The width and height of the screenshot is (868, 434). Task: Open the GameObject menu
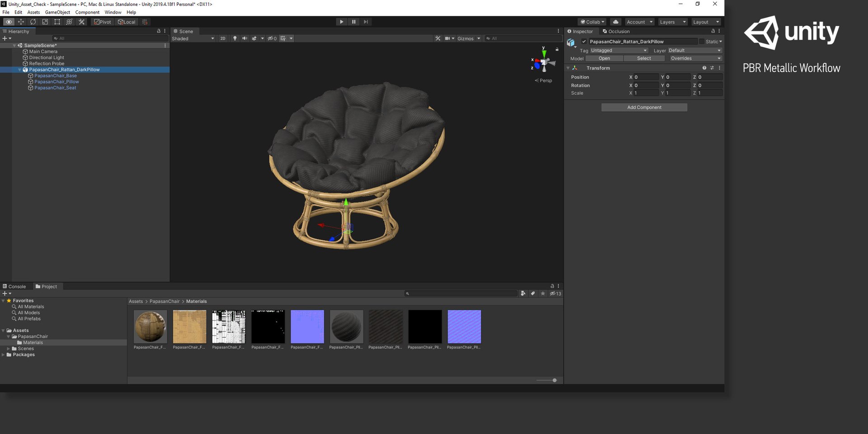click(x=57, y=12)
